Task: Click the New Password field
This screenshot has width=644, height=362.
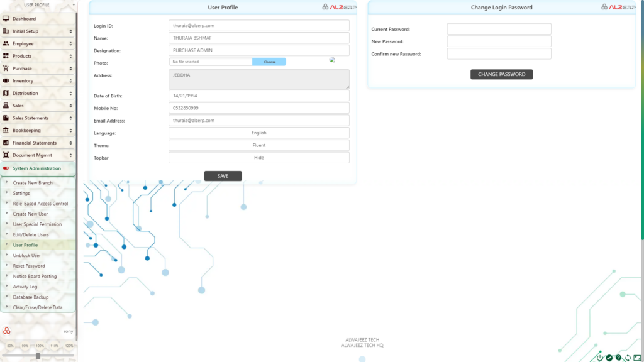Action: pos(499,41)
